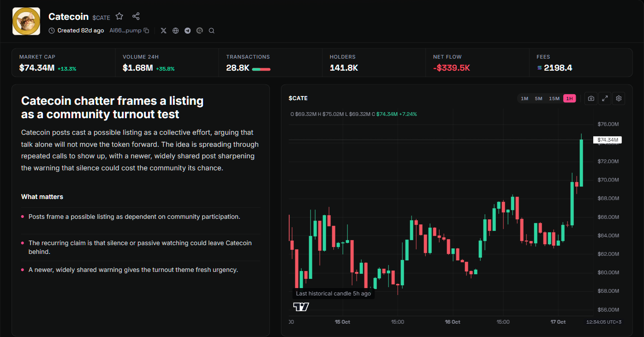Click the round icon right of Telegram
644x337 pixels.
click(x=200, y=30)
